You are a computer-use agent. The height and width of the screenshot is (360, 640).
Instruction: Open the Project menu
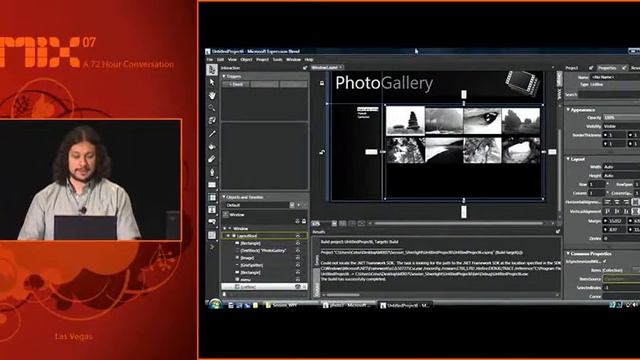[x=262, y=60]
